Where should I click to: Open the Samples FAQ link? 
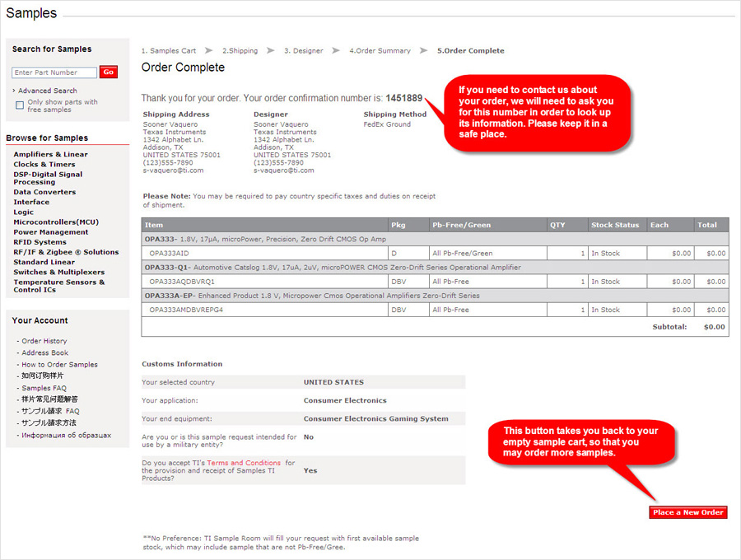(x=44, y=388)
